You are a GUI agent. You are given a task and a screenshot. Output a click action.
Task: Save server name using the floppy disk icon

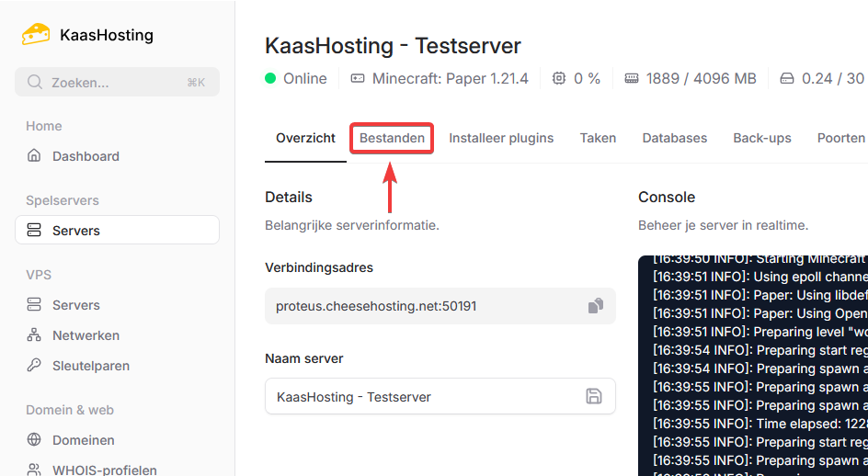point(594,397)
